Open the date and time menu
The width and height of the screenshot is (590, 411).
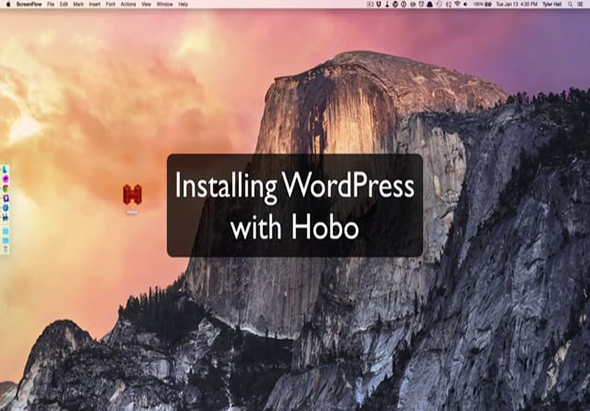point(517,4)
